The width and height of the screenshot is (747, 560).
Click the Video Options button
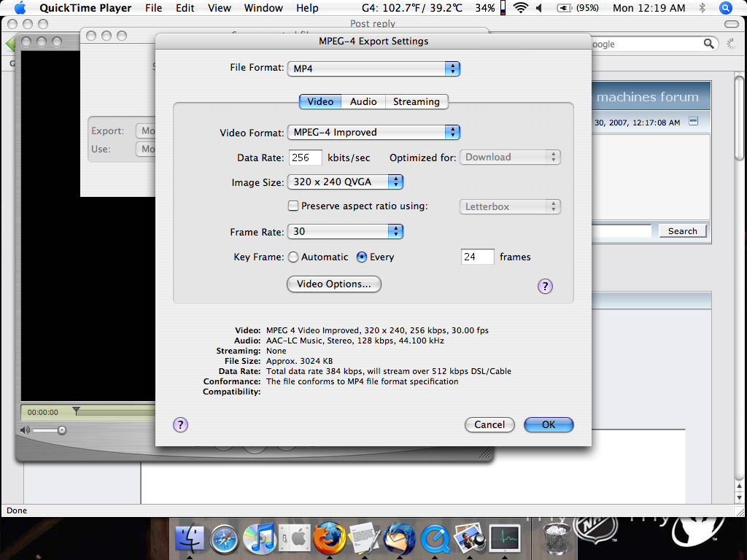(x=334, y=284)
